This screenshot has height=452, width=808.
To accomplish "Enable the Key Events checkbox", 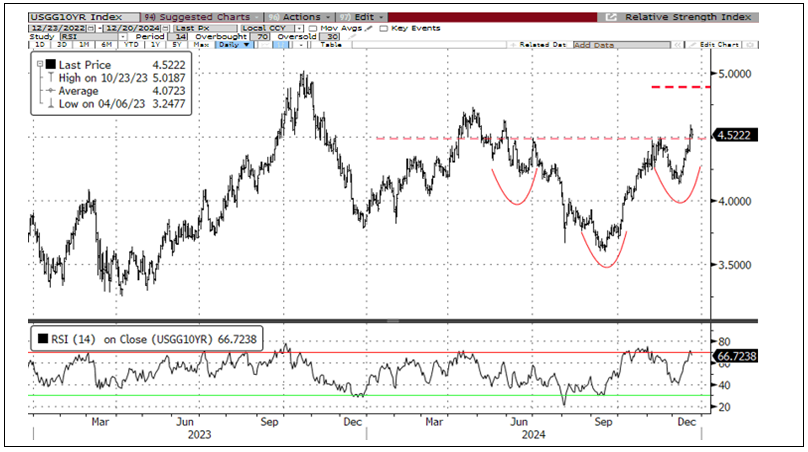I will [383, 28].
